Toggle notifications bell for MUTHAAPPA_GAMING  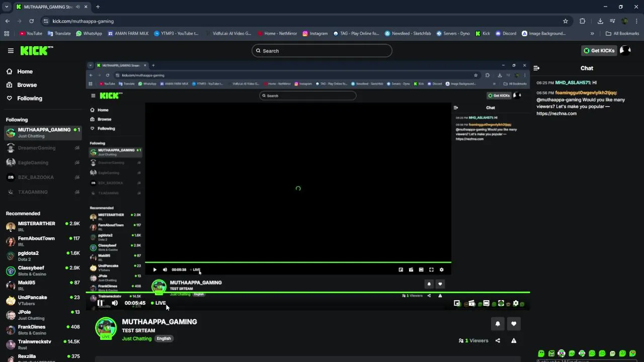click(x=498, y=324)
